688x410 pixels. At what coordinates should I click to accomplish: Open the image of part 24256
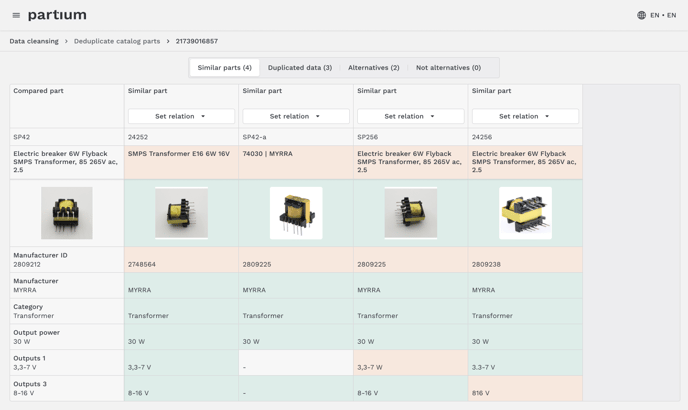coord(525,213)
